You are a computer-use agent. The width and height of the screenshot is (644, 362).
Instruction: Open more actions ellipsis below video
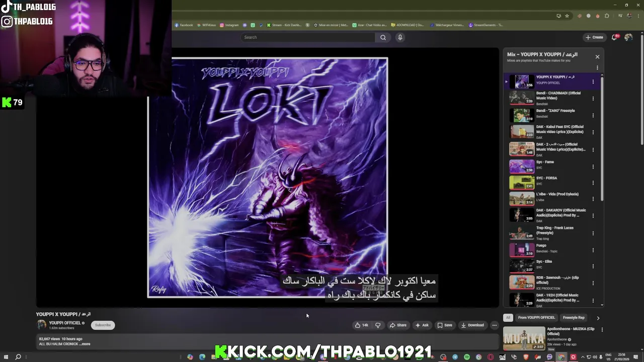(494, 325)
